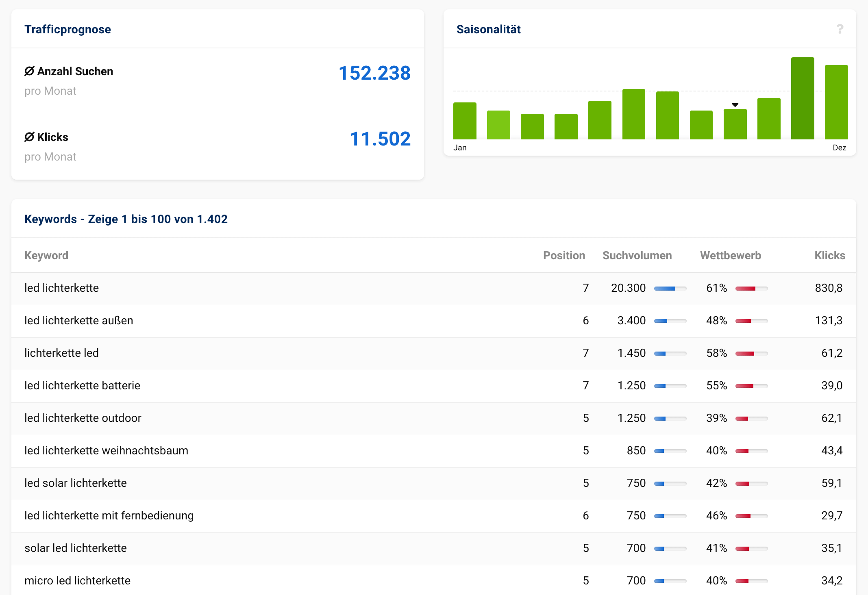Viewport: 868px width, 595px height.
Task: Click the Klicks value 59,1
Action: (832, 483)
